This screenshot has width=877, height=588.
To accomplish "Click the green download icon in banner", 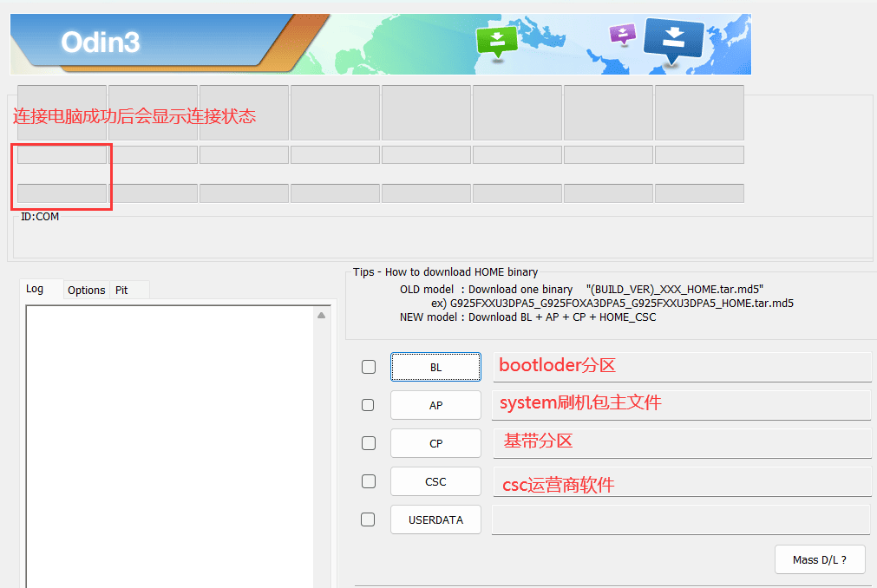I will coord(497,42).
